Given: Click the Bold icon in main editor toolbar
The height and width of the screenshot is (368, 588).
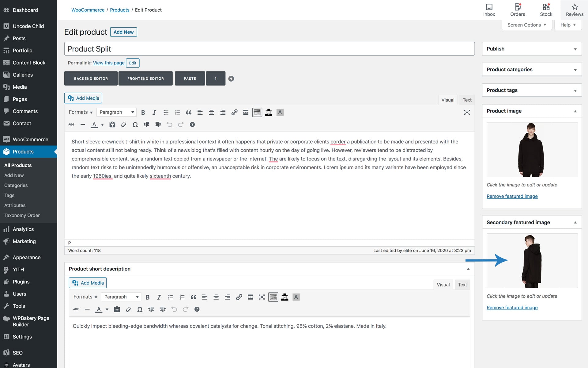Looking at the screenshot, I should click(143, 113).
